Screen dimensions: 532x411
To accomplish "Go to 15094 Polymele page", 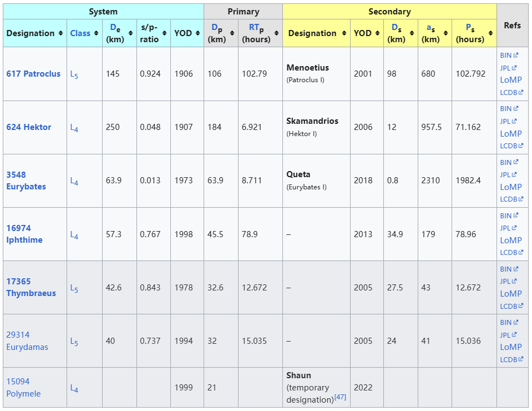I will pyautogui.click(x=23, y=388).
